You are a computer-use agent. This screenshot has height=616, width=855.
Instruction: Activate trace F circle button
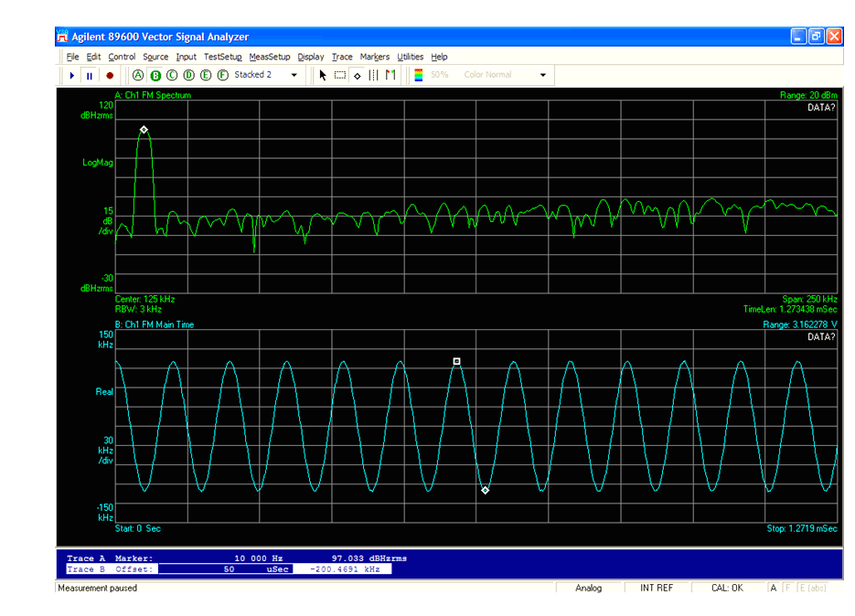pyautogui.click(x=222, y=75)
